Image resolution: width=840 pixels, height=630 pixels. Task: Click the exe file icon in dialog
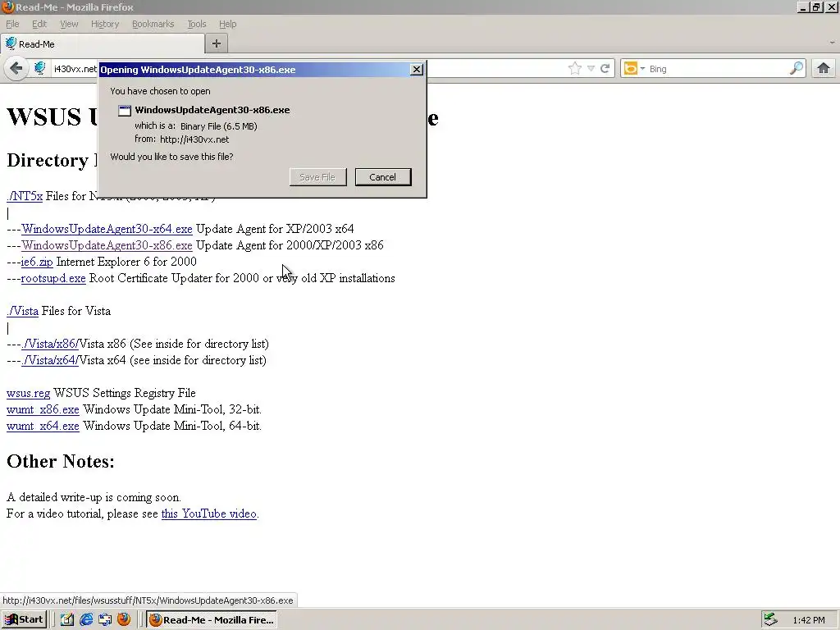(125, 111)
